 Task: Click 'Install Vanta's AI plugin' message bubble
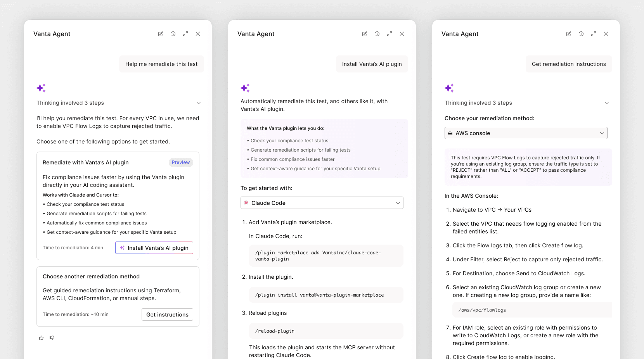372,64
